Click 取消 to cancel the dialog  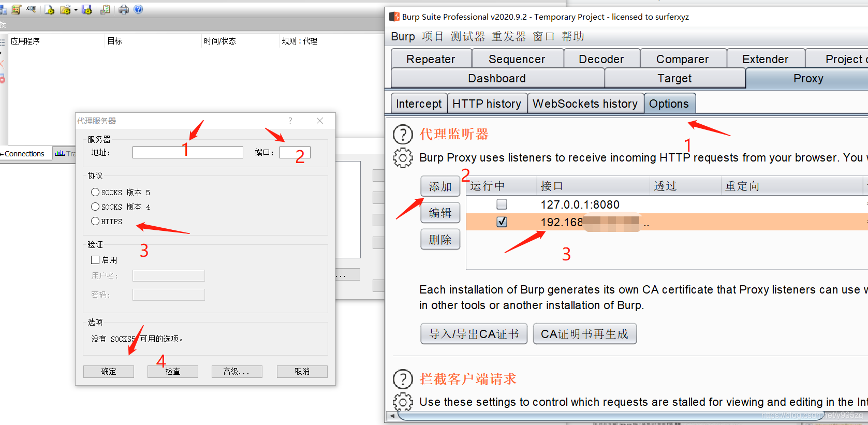pos(302,372)
